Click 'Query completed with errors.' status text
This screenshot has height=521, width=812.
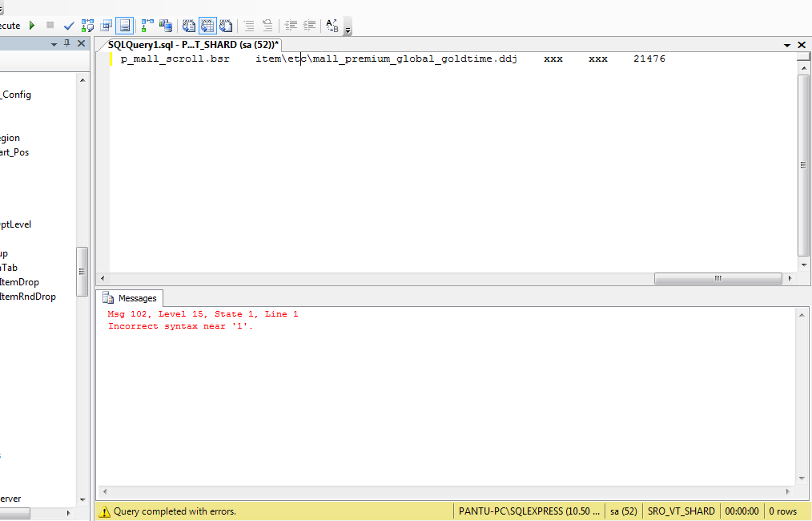coord(175,511)
